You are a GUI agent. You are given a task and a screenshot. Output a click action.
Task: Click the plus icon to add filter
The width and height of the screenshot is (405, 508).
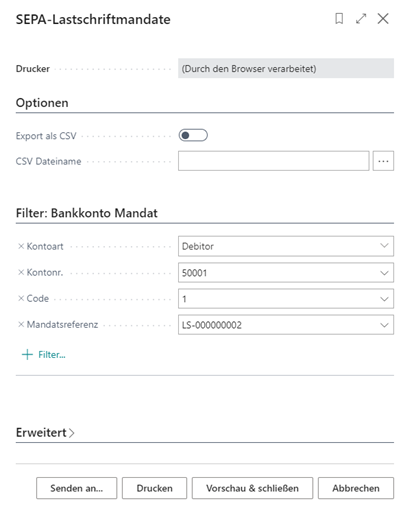27,354
